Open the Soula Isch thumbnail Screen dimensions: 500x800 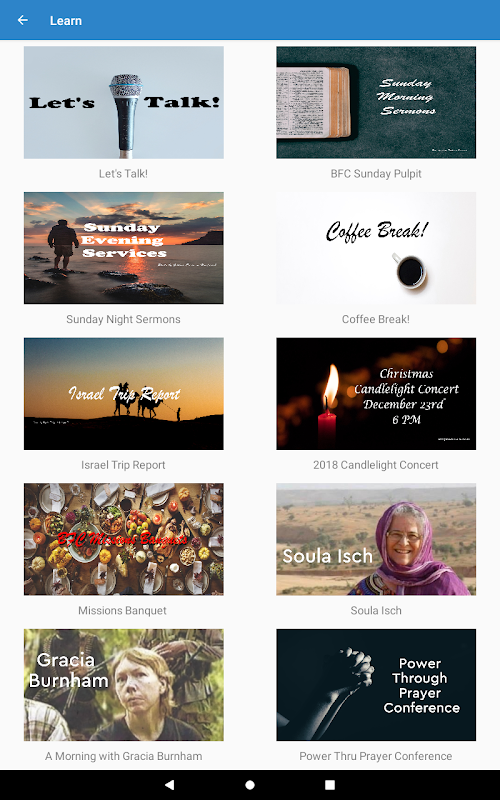point(376,539)
